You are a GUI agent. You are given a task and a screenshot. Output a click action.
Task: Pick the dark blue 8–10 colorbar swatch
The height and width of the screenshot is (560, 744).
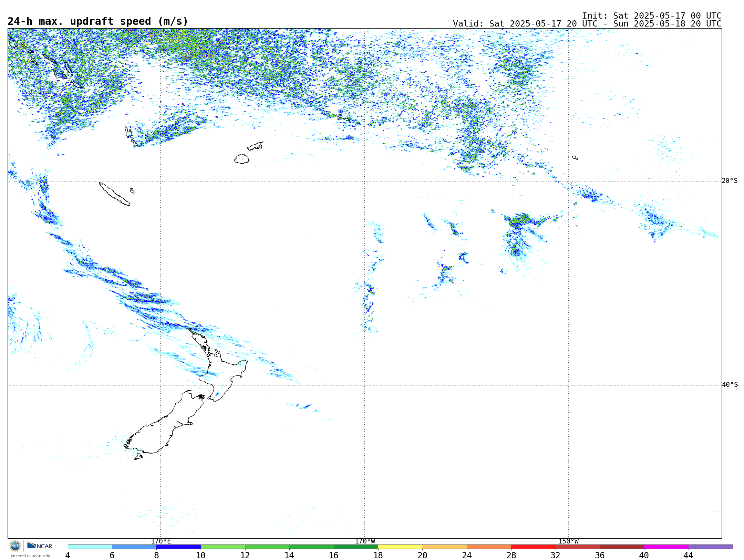(x=178, y=547)
